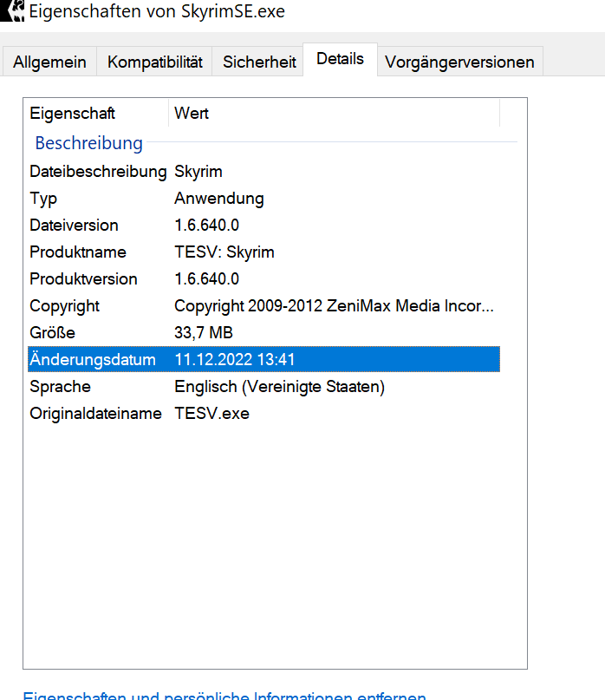Image resolution: width=605 pixels, height=700 pixels.
Task: Open the Allgemein tab
Action: pyautogui.click(x=49, y=62)
